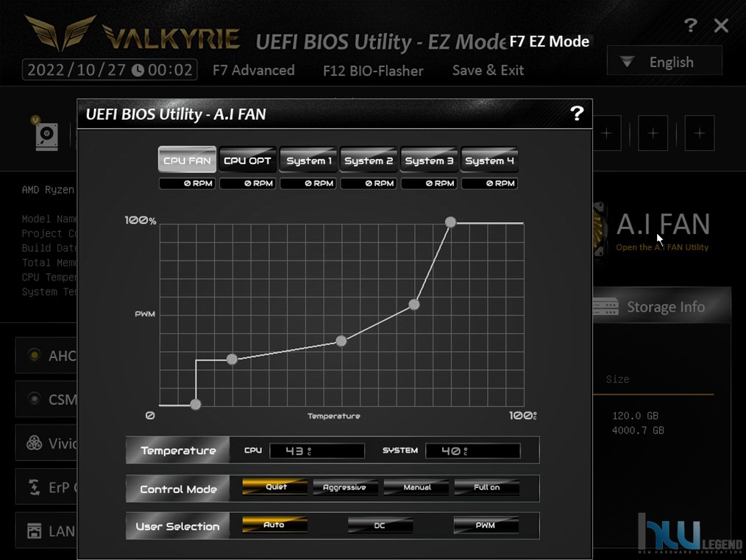Click the Storage Info button
The image size is (746, 560).
(x=662, y=306)
